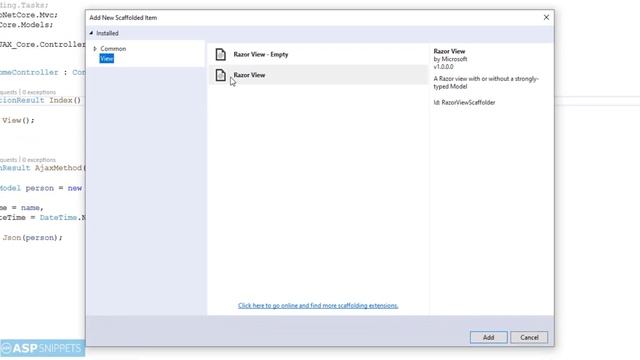Viewport: 640px width, 360px height.
Task: Click the Razor View document icon
Action: [x=220, y=75]
